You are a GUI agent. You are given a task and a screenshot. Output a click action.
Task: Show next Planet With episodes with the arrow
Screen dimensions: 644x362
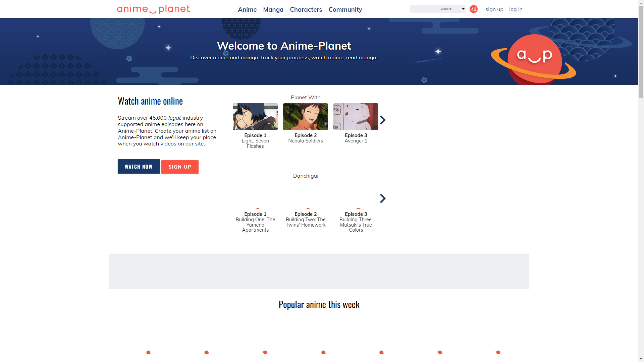pyautogui.click(x=383, y=120)
